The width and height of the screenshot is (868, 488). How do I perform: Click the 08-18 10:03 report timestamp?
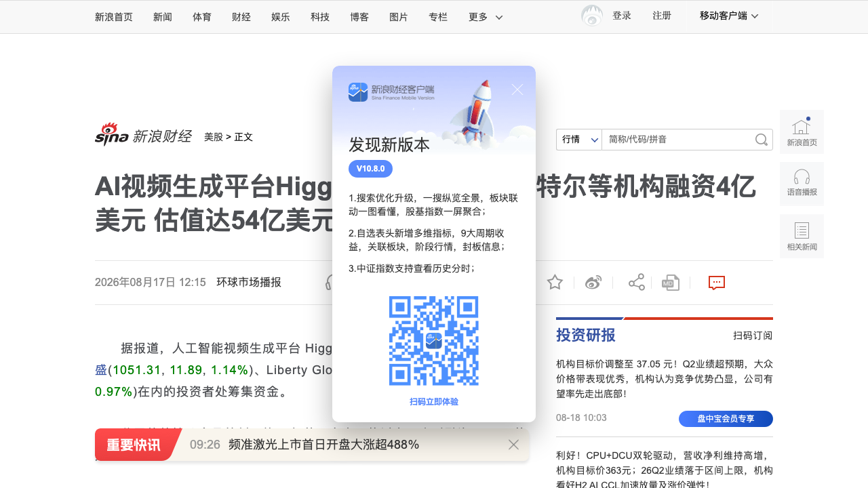point(581,418)
